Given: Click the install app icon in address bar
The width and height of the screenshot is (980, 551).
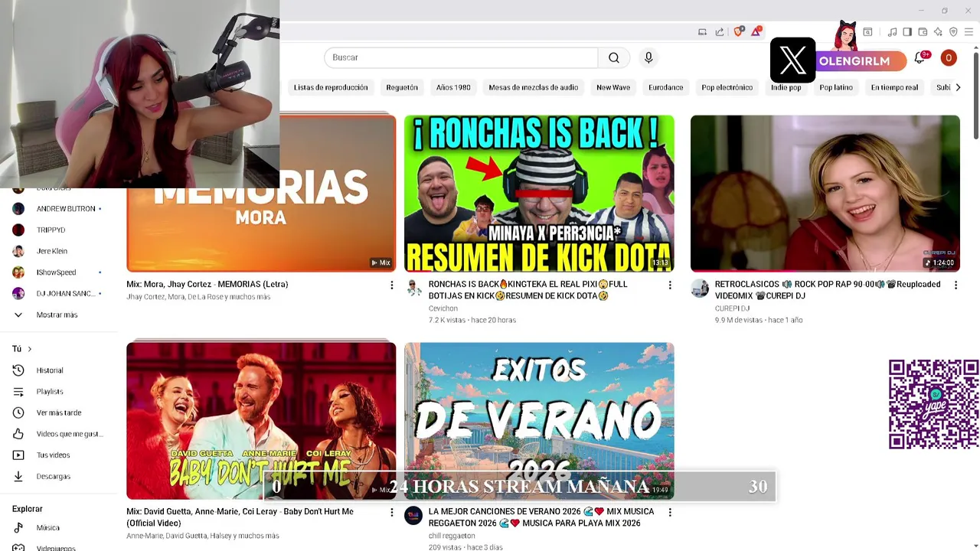Looking at the screenshot, I should [702, 31].
